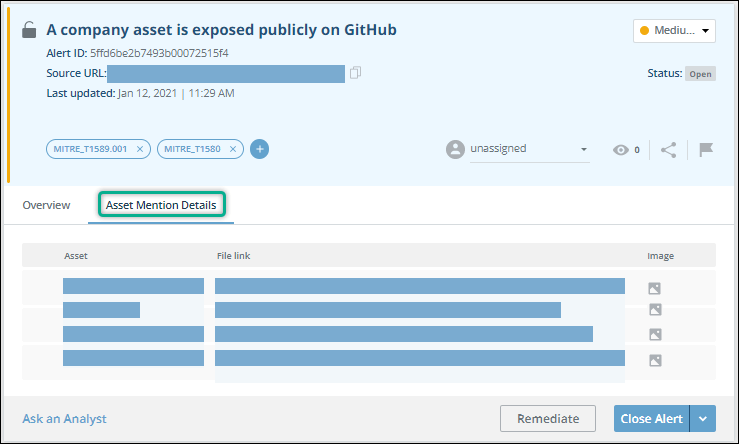The width and height of the screenshot is (739, 444).
Task: Expand the unassigned assignee dropdown
Action: 584,150
